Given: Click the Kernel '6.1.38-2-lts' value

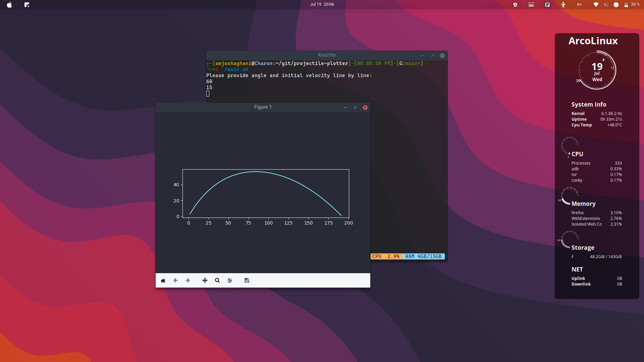Looking at the screenshot, I should (611, 114).
